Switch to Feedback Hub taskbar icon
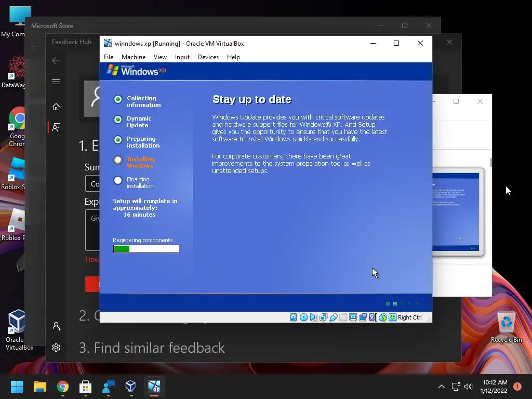532x399 pixels. (108, 387)
